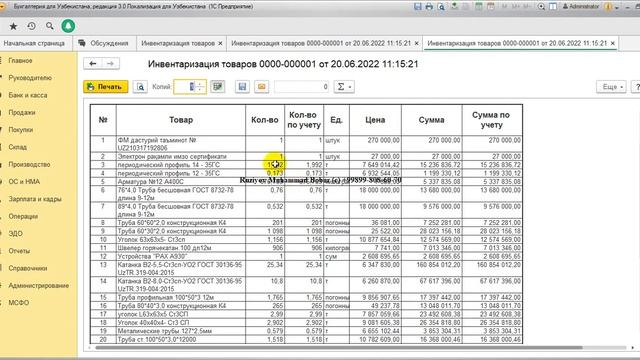Open the dropdown arrow next to the info icon
Screen dimensions: 640x360
click(x=617, y=7)
